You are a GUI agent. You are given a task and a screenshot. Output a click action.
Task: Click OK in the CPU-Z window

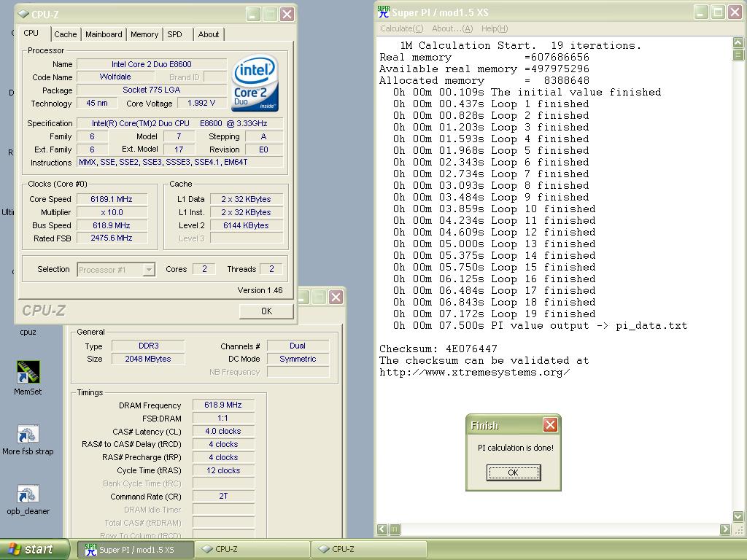266,311
